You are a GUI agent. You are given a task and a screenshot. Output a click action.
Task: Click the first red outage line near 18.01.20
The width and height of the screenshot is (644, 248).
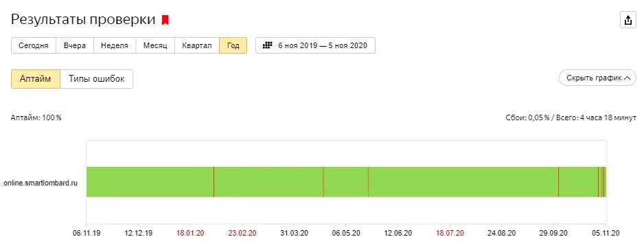point(214,182)
